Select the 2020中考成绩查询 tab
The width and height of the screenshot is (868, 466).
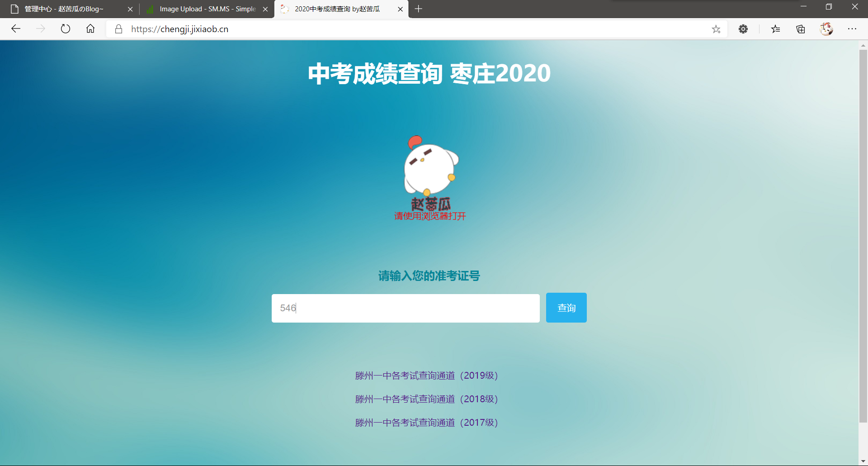tap(341, 9)
